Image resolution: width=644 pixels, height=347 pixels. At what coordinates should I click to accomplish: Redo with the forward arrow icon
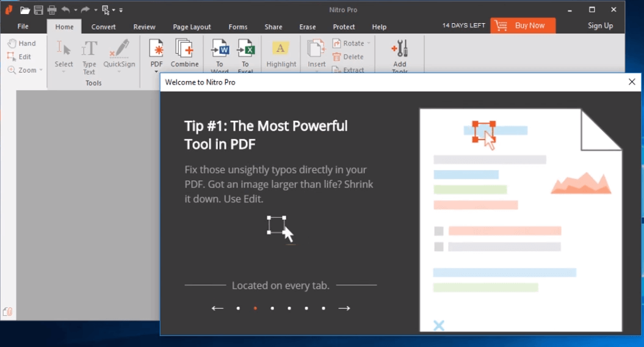coord(85,9)
